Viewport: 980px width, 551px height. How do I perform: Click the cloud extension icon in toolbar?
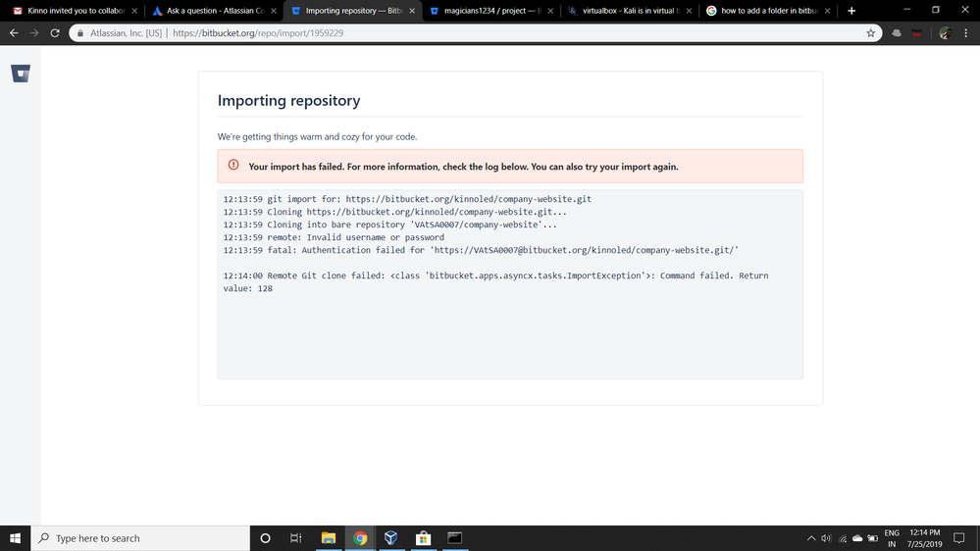[897, 33]
